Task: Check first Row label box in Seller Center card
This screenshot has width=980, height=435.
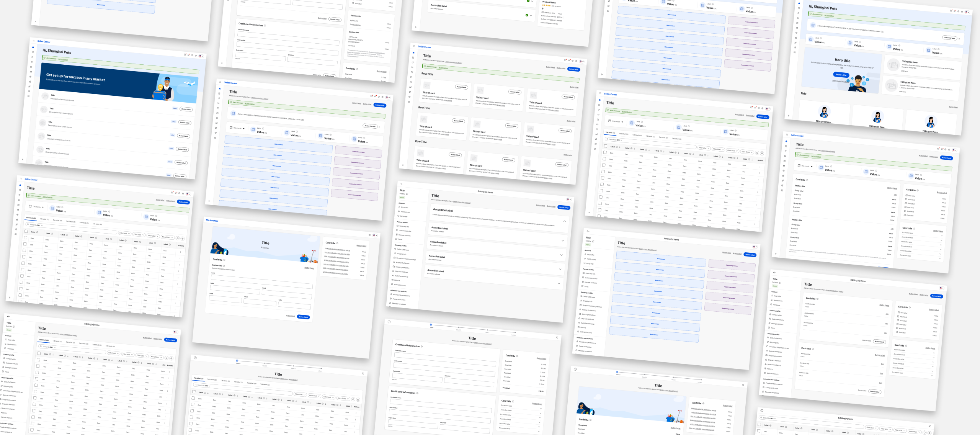Action: coord(906,195)
